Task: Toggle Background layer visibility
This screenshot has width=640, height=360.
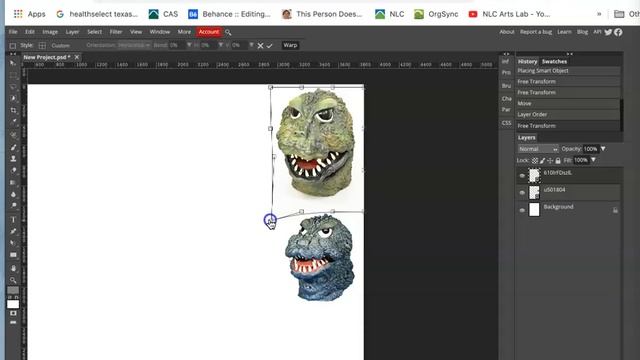Action: click(x=522, y=210)
